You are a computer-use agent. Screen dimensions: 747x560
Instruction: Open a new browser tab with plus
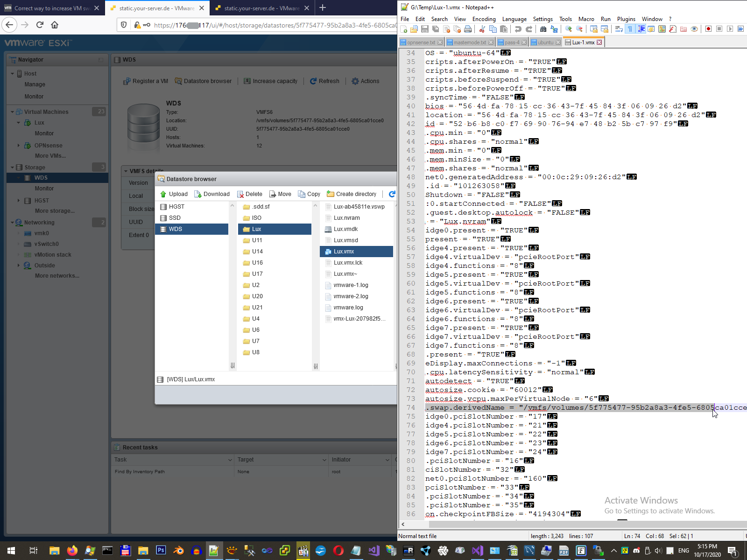(x=323, y=7)
